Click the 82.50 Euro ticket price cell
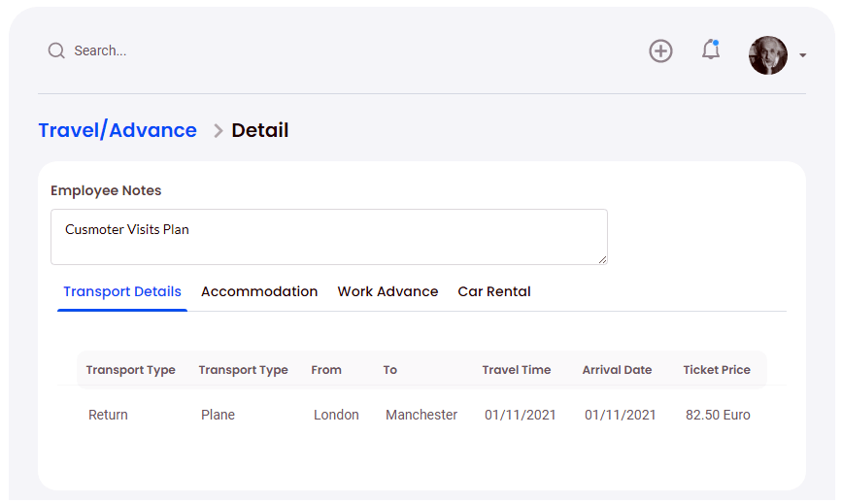This screenshot has height=504, width=842. 718,415
